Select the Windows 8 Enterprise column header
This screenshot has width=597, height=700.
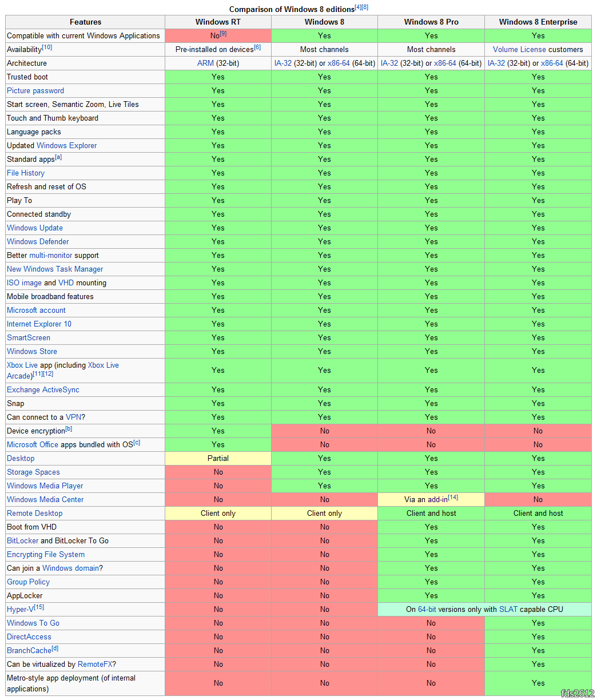(x=538, y=22)
